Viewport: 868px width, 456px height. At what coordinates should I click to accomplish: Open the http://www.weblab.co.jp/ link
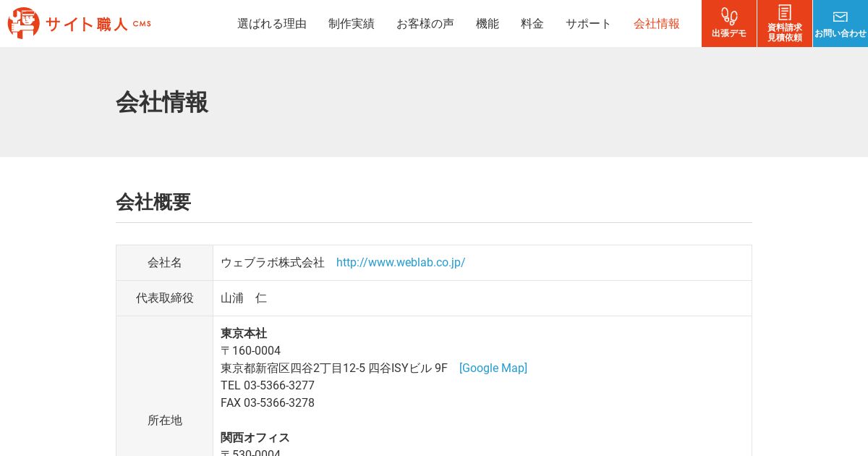(x=401, y=263)
